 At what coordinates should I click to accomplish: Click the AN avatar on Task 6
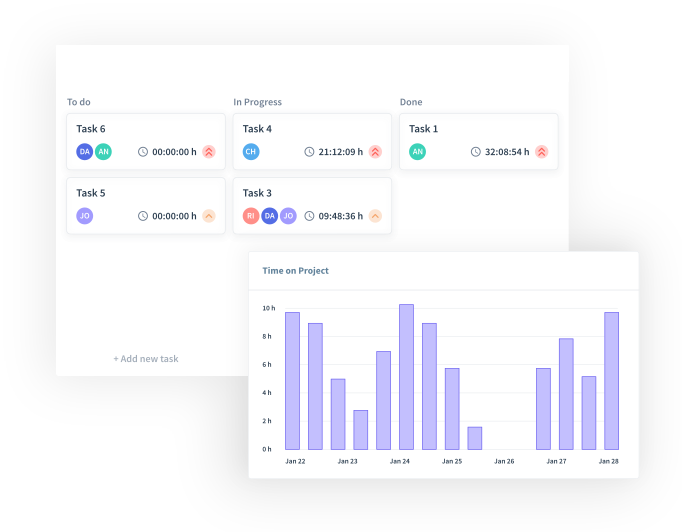click(103, 152)
